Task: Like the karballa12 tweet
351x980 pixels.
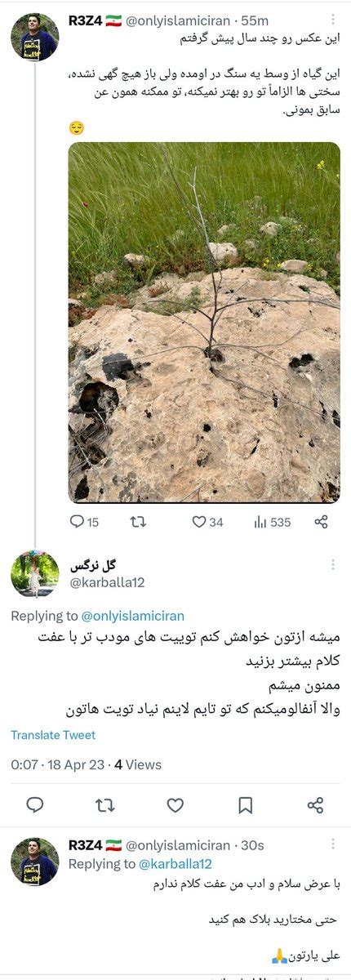Action: click(x=175, y=805)
